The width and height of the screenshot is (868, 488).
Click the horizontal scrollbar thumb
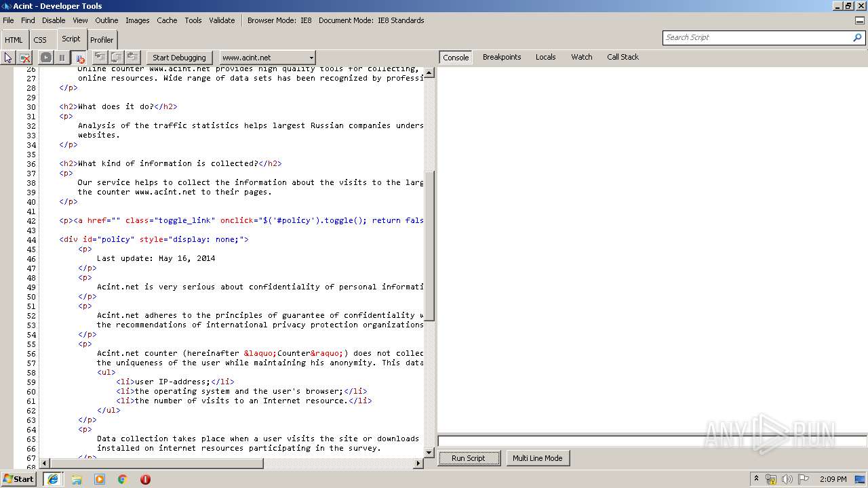pyautogui.click(x=156, y=464)
